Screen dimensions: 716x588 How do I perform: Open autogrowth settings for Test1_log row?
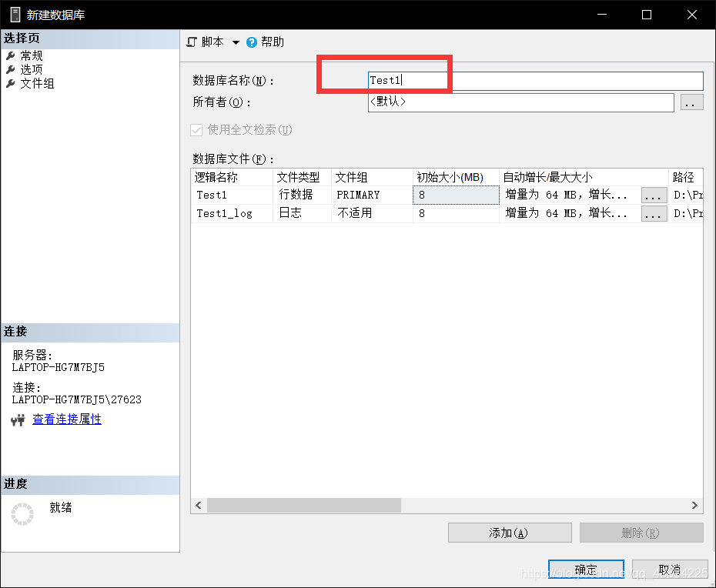pyautogui.click(x=654, y=214)
